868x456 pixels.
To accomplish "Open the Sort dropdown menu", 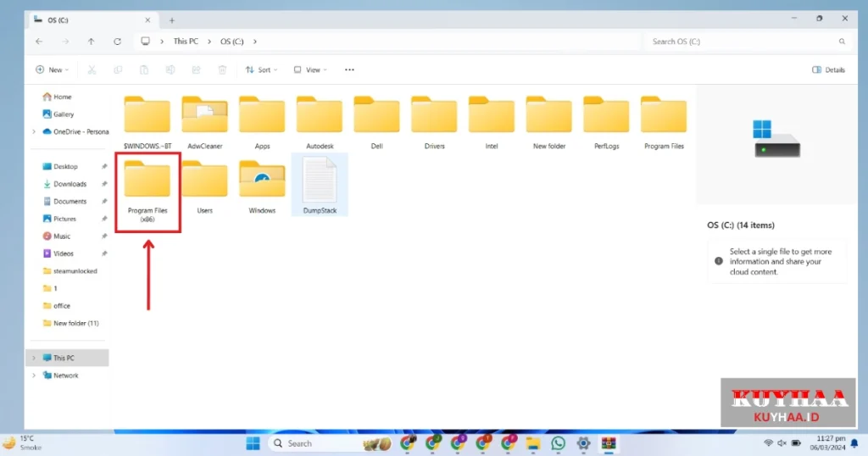I will 261,70.
